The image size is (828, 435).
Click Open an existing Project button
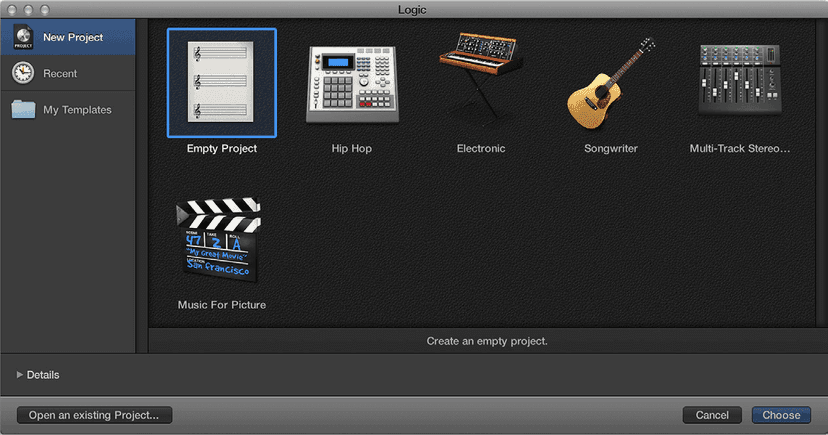pos(95,415)
